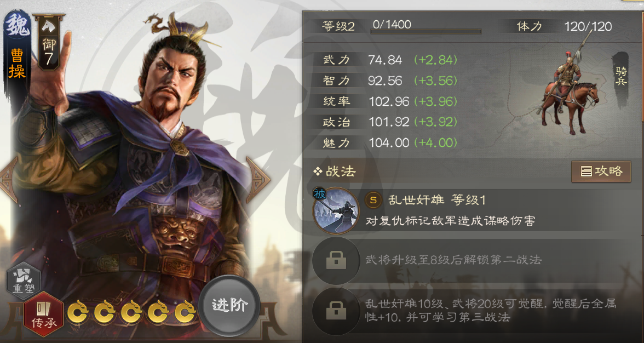Select the 魅力 attribute row

coord(390,142)
